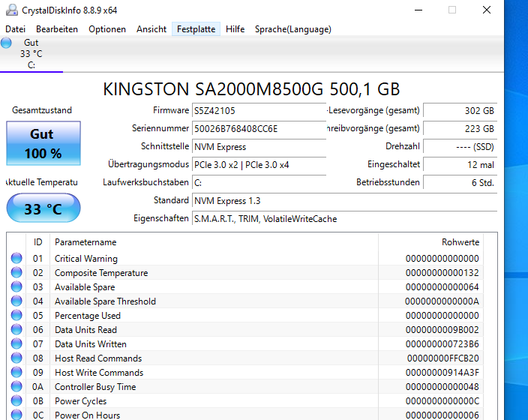
Task: Click the Betriebsstunden value 6 Std.
Action: (x=460, y=183)
